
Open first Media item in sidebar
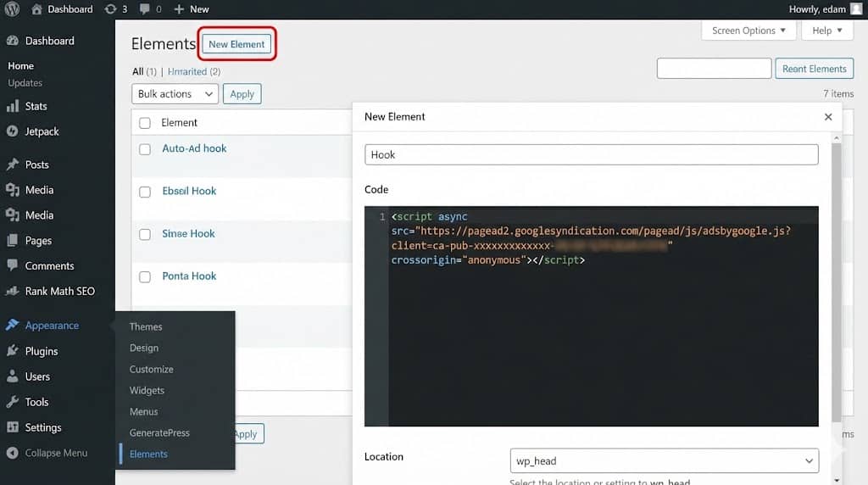[39, 190]
